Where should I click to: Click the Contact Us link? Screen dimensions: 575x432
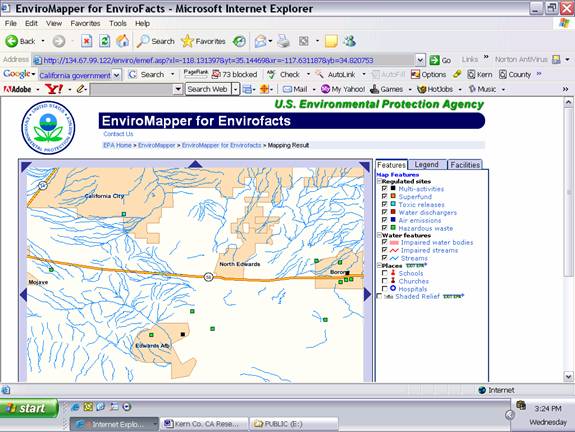coord(118,134)
